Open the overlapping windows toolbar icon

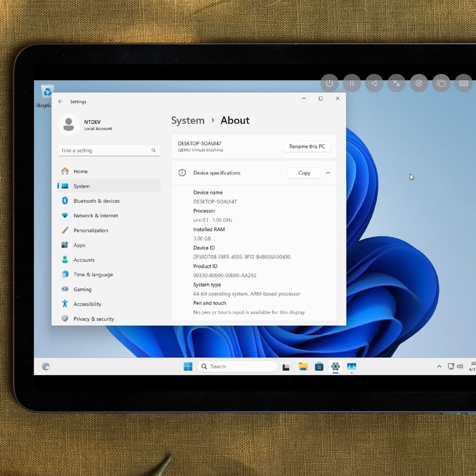(x=441, y=83)
